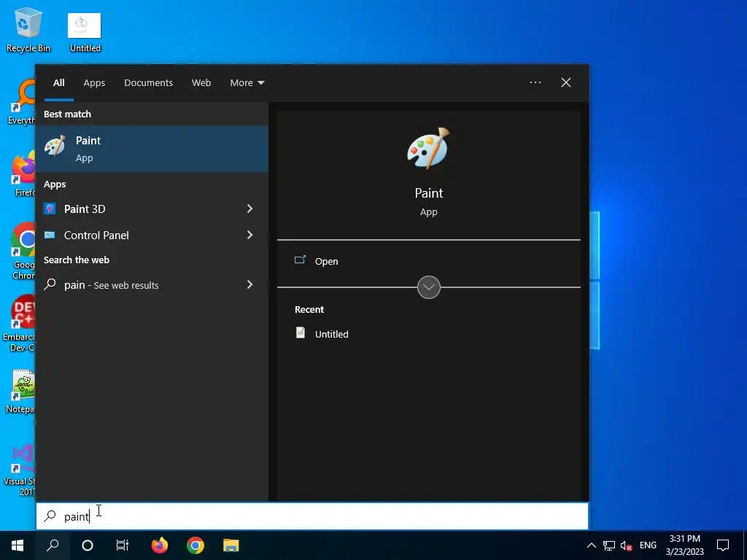Viewport: 747px width, 560px height.
Task: Select the Notepad++ desktop shortcut
Action: (x=20, y=392)
